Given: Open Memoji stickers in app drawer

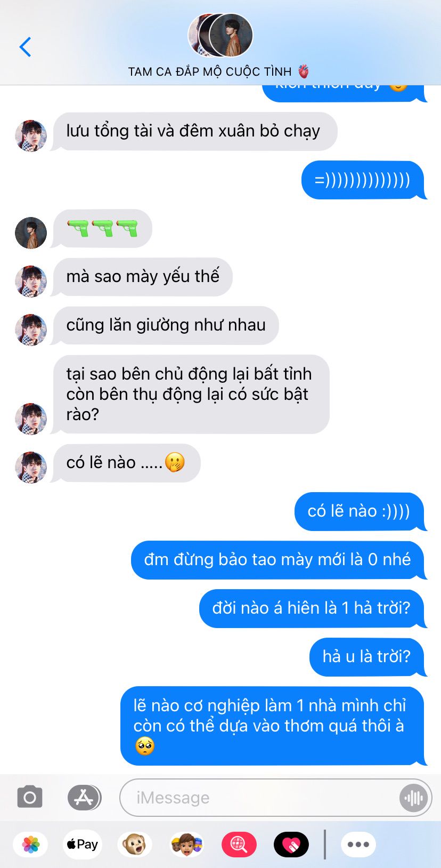Looking at the screenshot, I should (186, 845).
